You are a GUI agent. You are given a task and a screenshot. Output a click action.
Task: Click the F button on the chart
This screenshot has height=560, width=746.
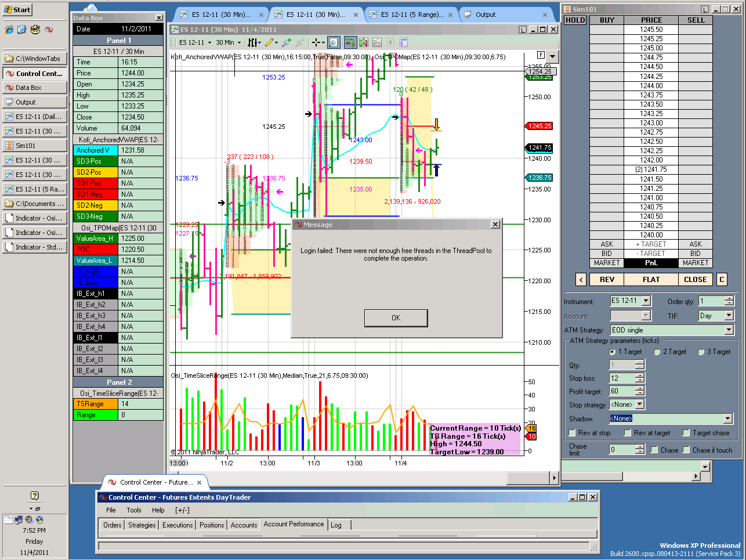point(541,55)
